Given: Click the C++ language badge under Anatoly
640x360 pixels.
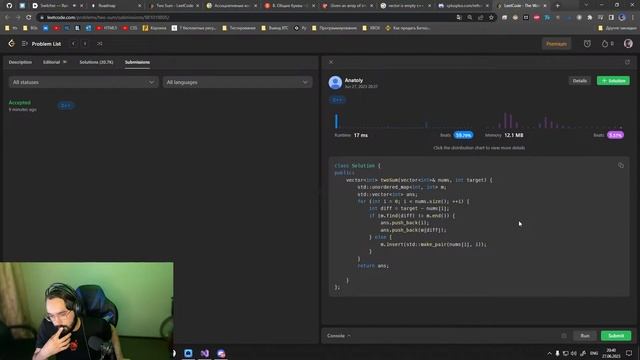Looking at the screenshot, I should [337, 100].
